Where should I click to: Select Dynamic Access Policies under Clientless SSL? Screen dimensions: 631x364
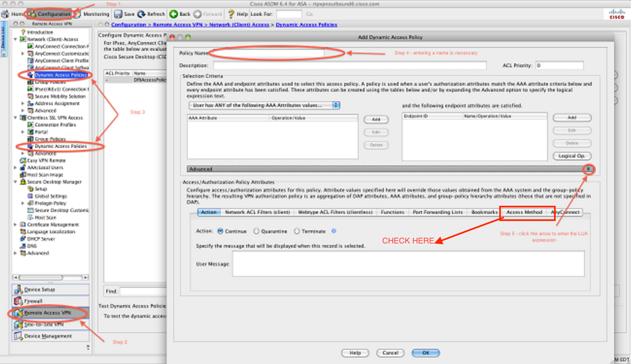click(60, 146)
